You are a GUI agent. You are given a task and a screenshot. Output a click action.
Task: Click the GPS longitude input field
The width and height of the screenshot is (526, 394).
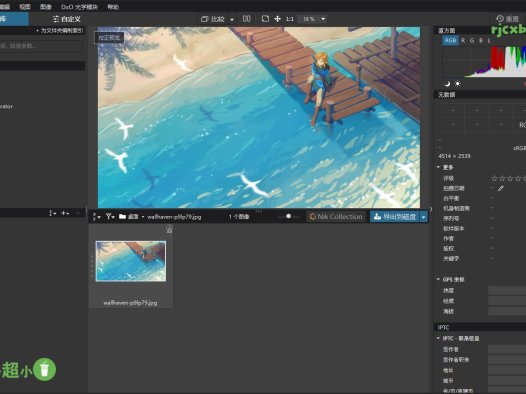(507, 301)
